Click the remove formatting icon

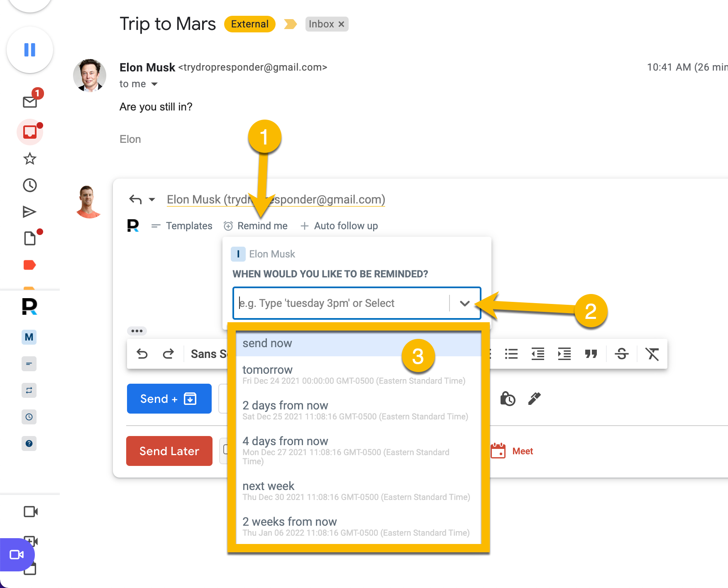click(x=652, y=354)
